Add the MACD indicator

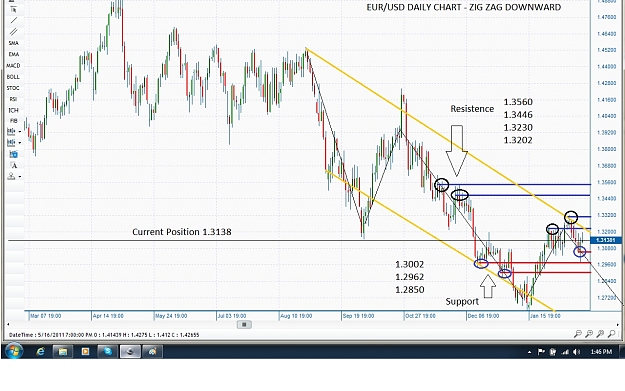tap(13, 65)
